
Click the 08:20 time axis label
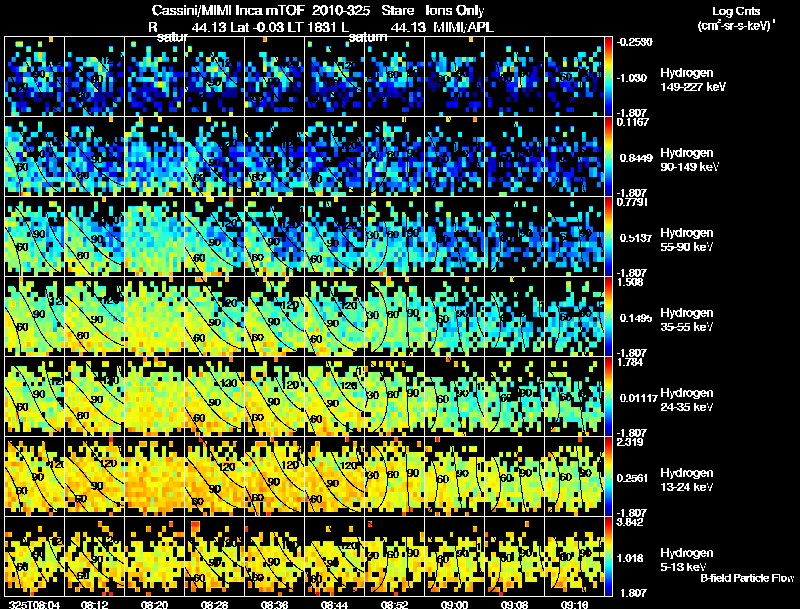[155, 604]
